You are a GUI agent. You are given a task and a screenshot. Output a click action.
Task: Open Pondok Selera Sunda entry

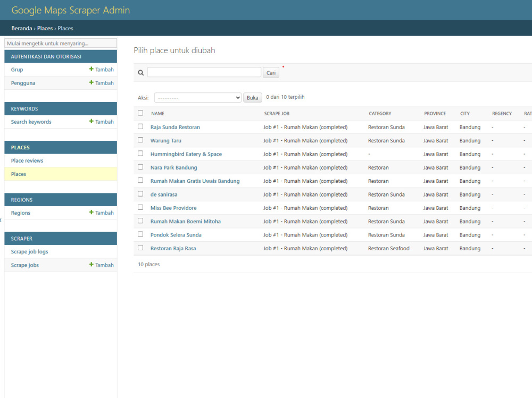(176, 235)
